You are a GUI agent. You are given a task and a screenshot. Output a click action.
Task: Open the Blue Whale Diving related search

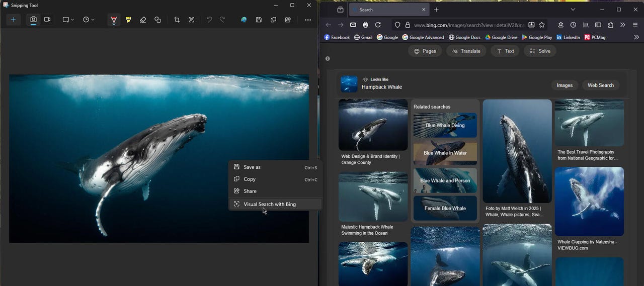pos(445,126)
